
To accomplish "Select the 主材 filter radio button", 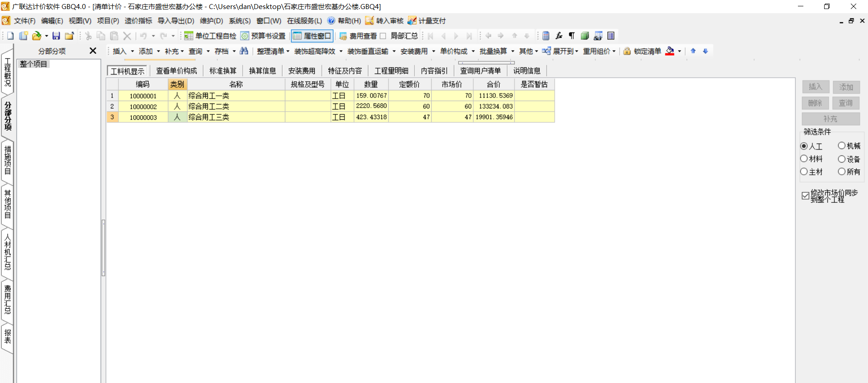I will point(804,172).
